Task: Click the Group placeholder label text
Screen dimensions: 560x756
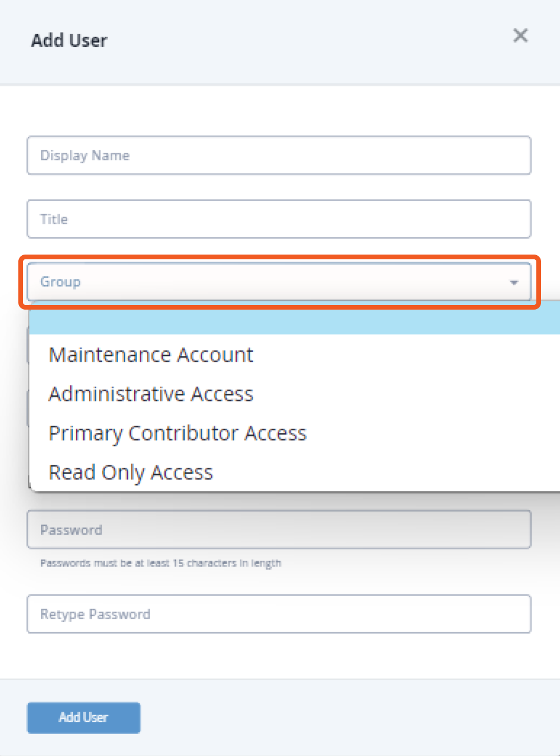Action: [x=60, y=282]
